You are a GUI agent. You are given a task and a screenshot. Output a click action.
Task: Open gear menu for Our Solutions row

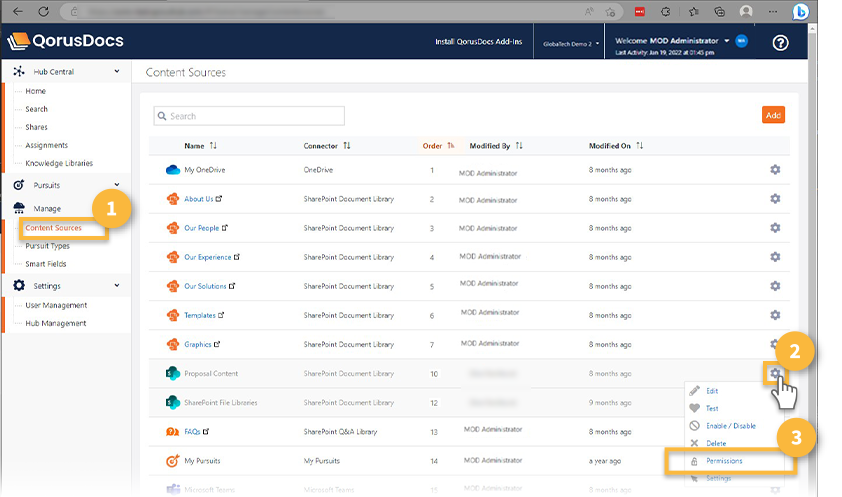pos(775,286)
